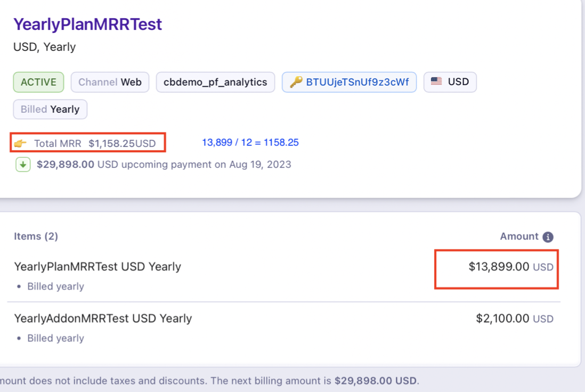Click the Total MRR $1,158.25USD value
Screen dimensions: 585x392
tap(121, 143)
